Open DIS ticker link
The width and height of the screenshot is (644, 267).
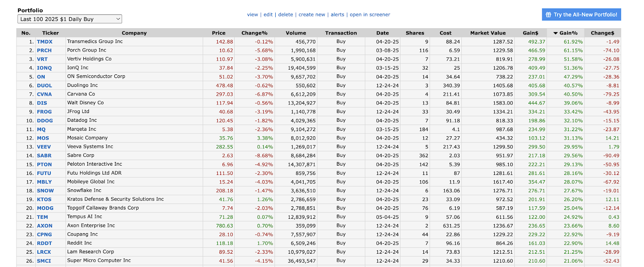coord(42,103)
